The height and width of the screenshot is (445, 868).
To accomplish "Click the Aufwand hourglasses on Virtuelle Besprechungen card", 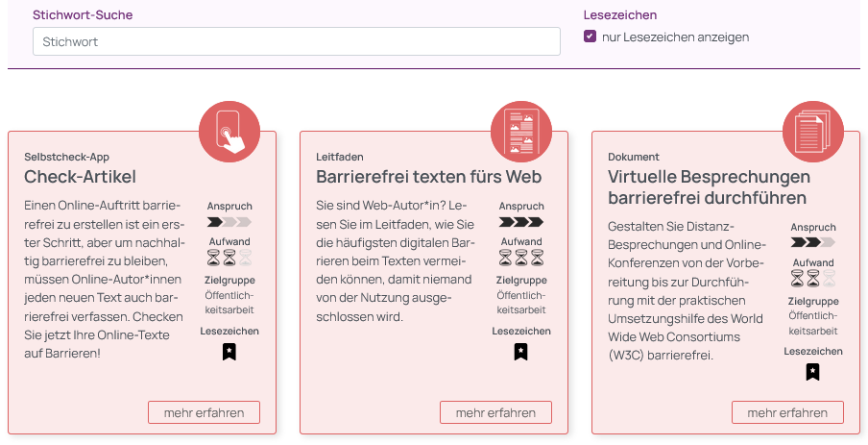I will [812, 278].
